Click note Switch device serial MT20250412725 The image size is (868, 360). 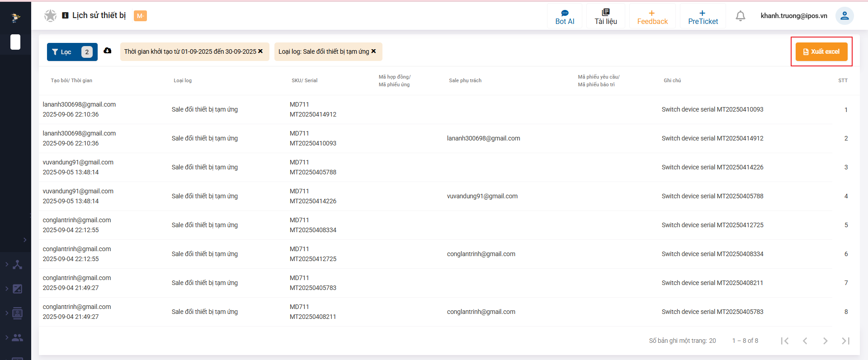712,225
